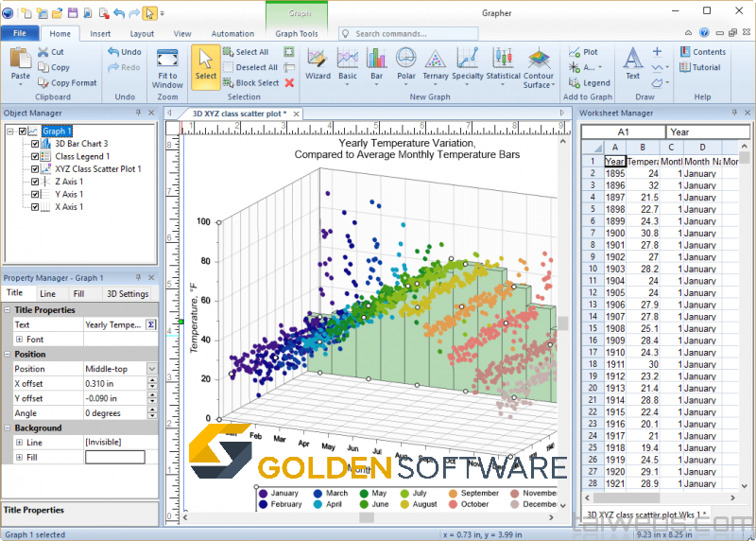The image size is (756, 541).
Task: Expand the Line background property
Action: 19,442
